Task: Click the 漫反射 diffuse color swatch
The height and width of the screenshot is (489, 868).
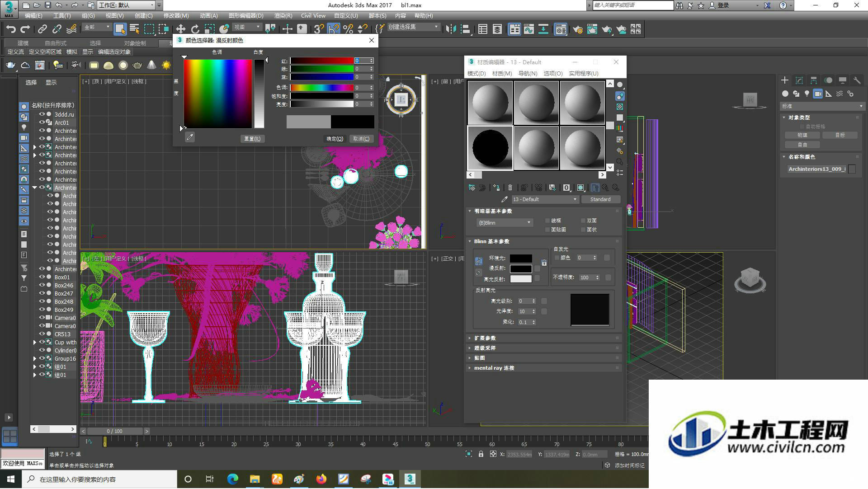Action: click(521, 268)
